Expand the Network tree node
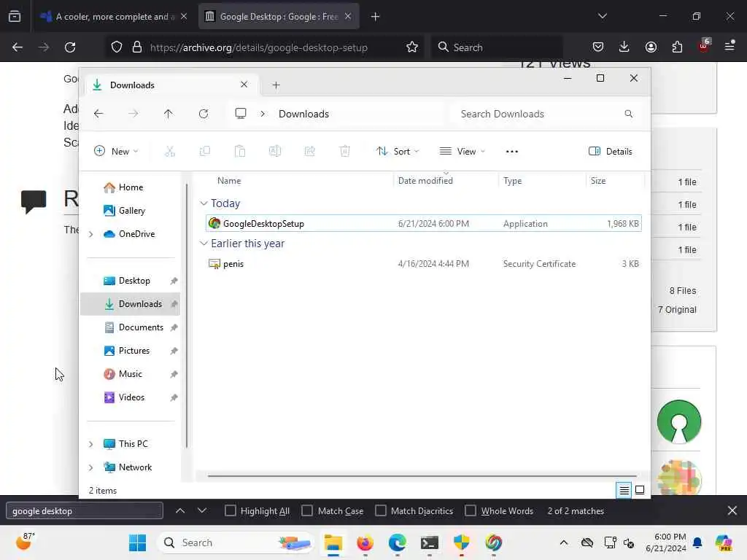Screen dimensions: 747x560 pos(91,467)
